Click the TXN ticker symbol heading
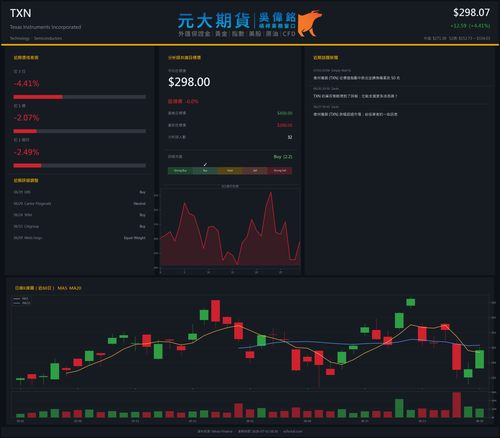 (x=20, y=13)
